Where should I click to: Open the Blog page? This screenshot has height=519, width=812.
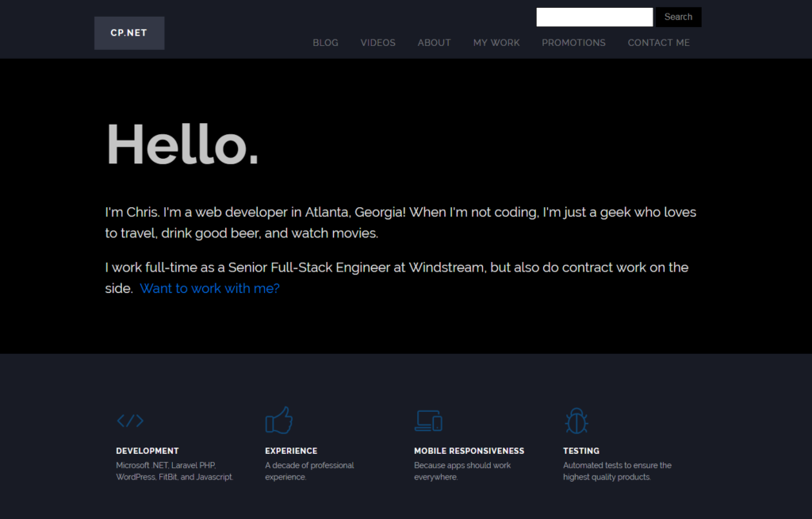(325, 43)
